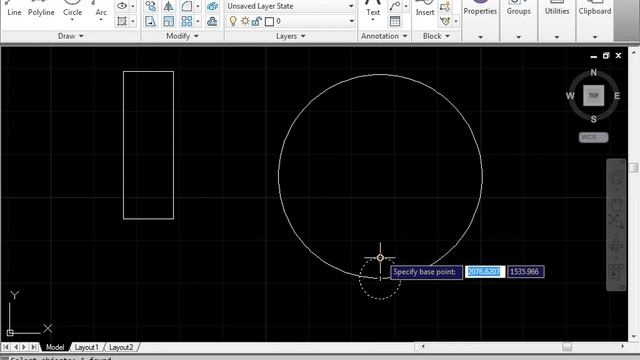Image resolution: width=640 pixels, height=360 pixels.
Task: Toggle layer freeze sun icon
Action: [245, 21]
